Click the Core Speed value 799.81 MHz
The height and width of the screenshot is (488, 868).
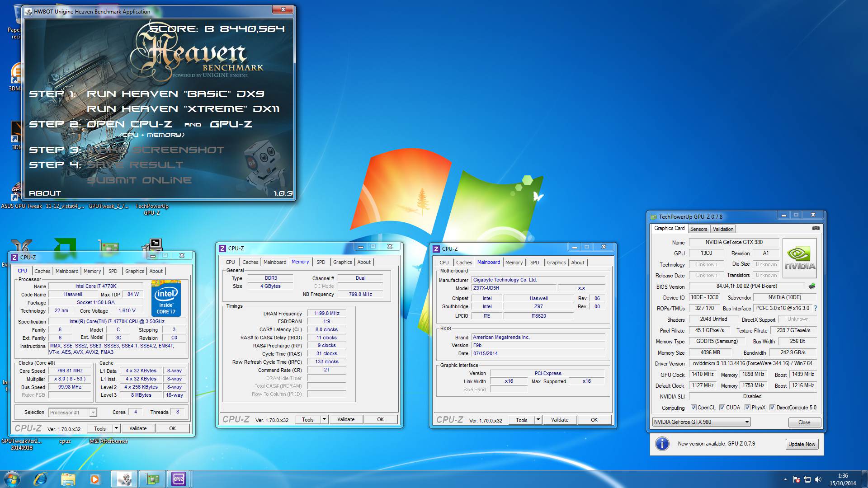[x=70, y=371]
